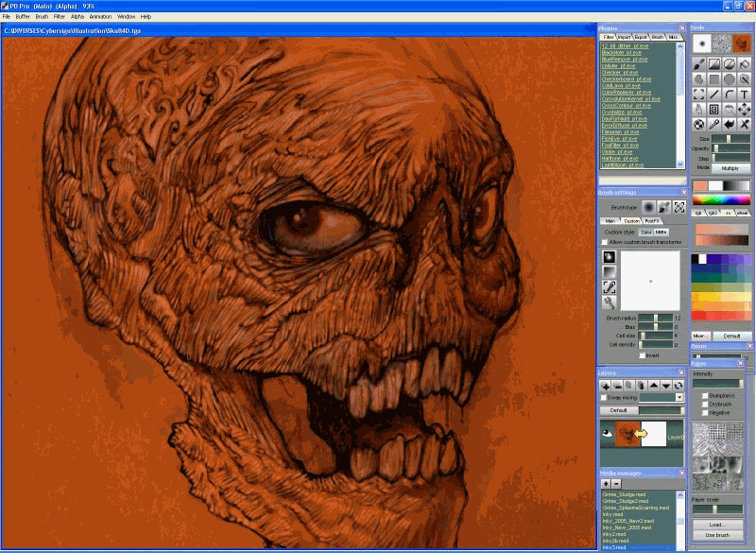Pick the salmon foreground color swatch
This screenshot has width=756, height=553.
pyautogui.click(x=700, y=185)
